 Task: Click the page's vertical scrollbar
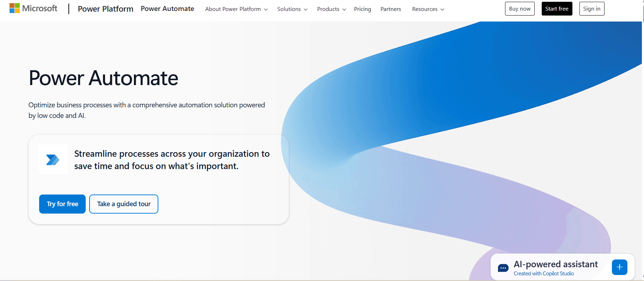point(643,140)
